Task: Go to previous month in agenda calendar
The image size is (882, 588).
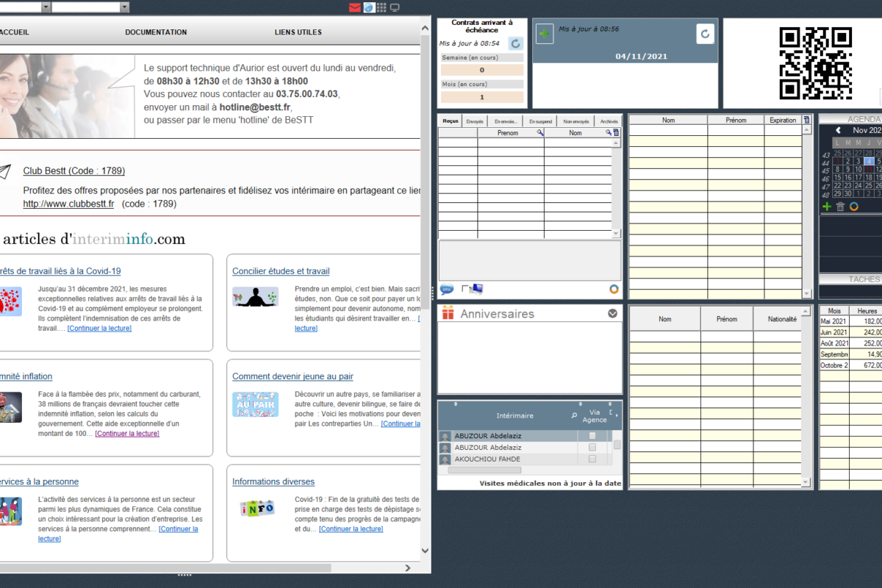Action: click(837, 130)
